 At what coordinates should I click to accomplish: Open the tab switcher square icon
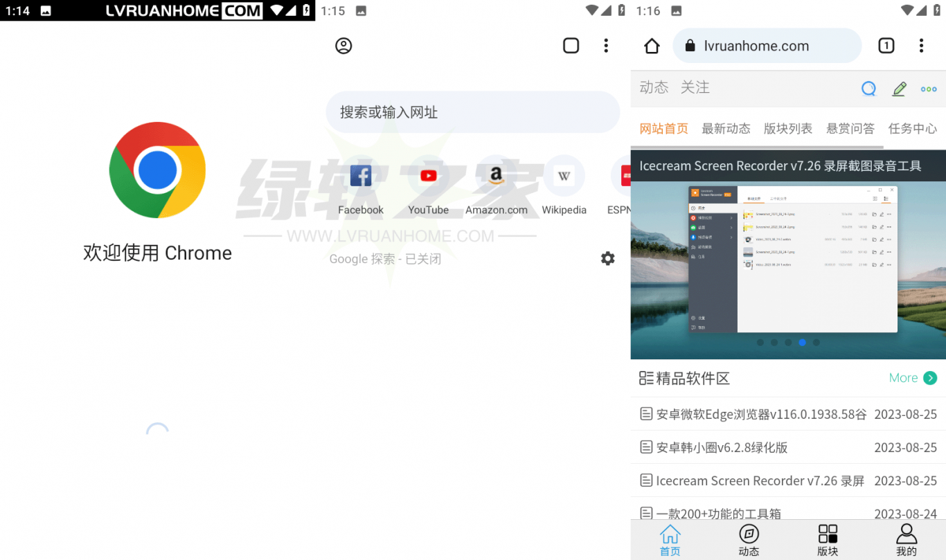click(571, 46)
